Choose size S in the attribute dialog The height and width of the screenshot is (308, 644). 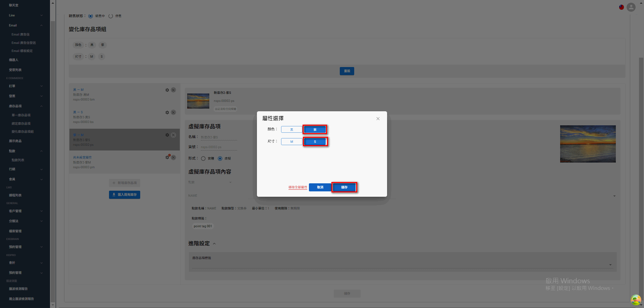(x=315, y=142)
